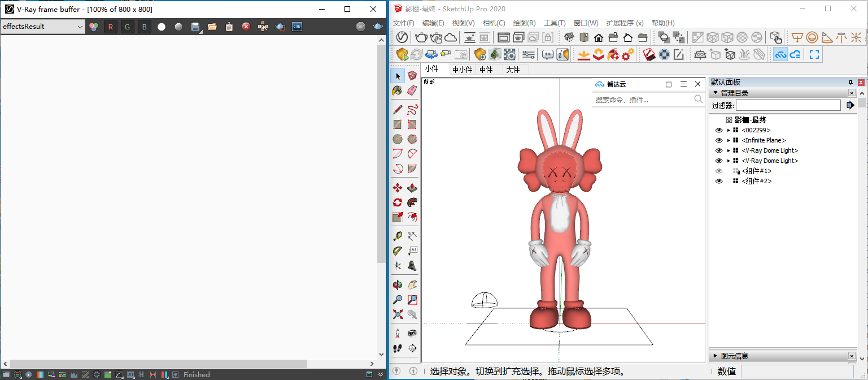Select the Paint Bucket tool
This screenshot has height=380, width=868.
398,90
